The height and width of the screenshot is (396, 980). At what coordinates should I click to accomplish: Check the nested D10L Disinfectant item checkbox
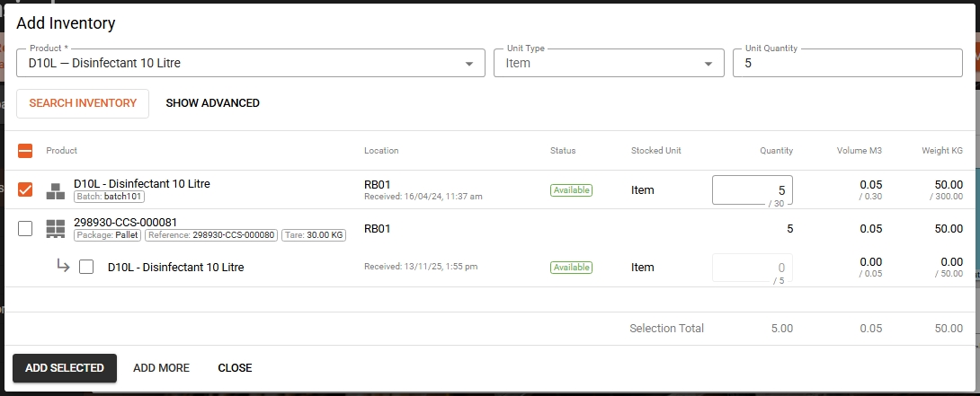tap(86, 268)
